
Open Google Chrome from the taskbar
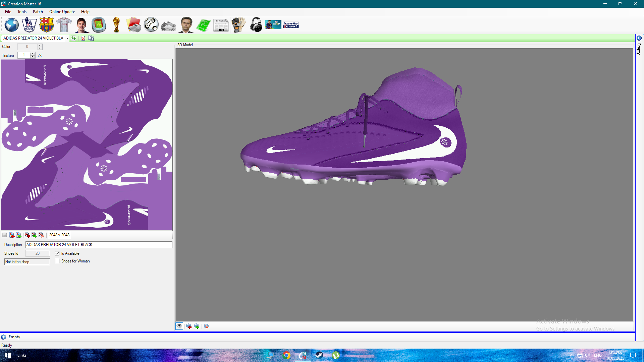pyautogui.click(x=286, y=355)
